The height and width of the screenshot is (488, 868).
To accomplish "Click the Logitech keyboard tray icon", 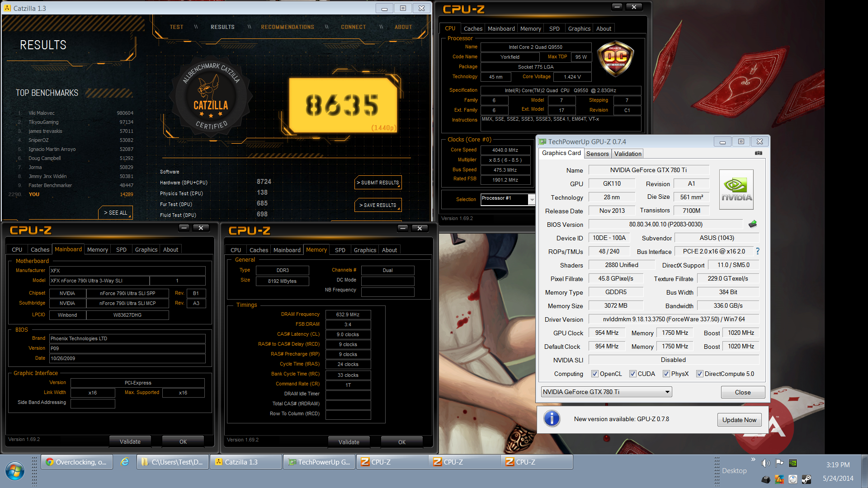I will (765, 479).
